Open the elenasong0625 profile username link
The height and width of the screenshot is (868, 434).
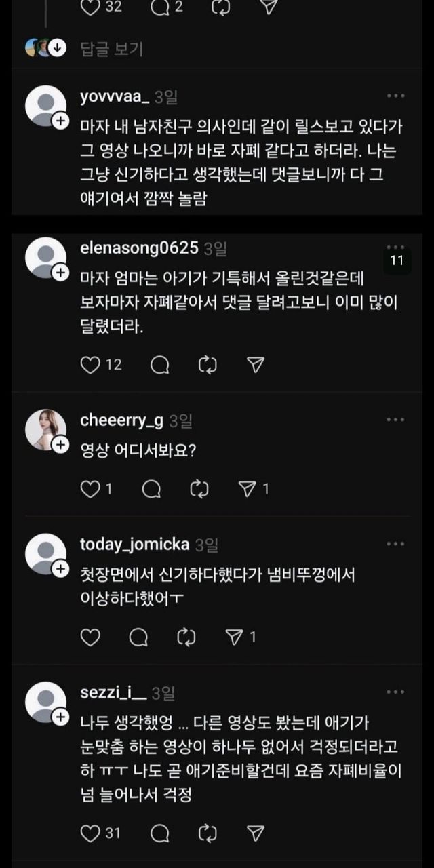pos(139,248)
